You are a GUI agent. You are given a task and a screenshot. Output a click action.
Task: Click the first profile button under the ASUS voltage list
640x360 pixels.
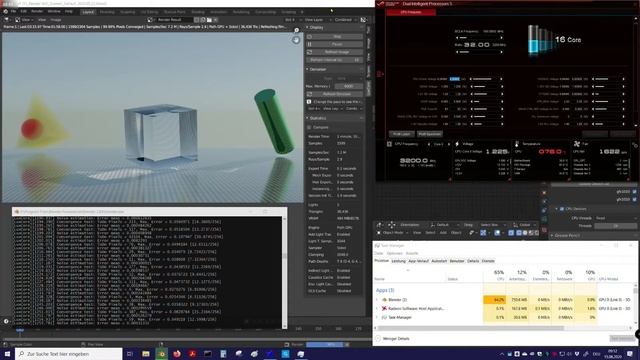402,134
